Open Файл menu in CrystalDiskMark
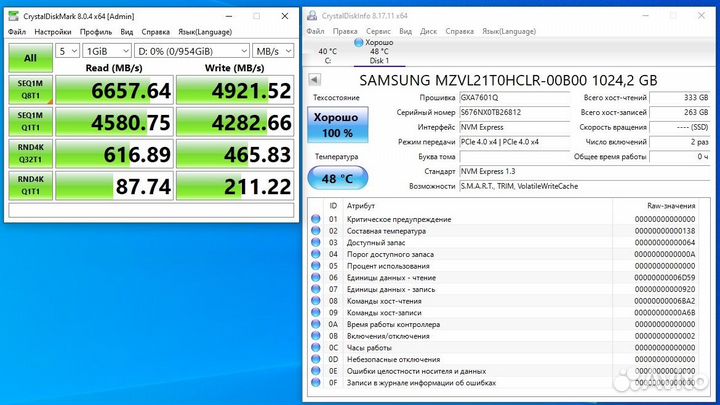Viewport: 720px width, 405px height. [x=17, y=32]
